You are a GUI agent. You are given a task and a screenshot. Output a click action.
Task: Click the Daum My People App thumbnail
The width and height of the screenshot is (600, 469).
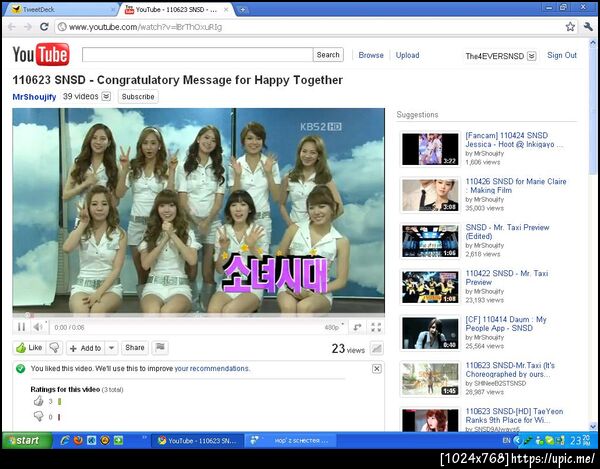pos(430,333)
